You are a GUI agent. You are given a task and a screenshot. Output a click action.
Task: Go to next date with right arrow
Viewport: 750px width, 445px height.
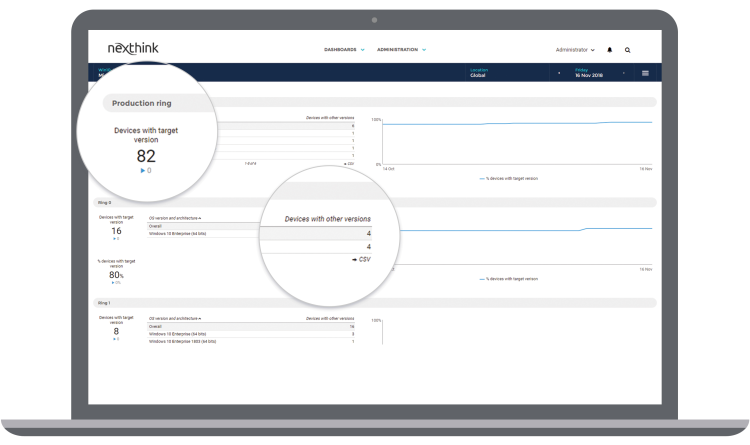[624, 73]
